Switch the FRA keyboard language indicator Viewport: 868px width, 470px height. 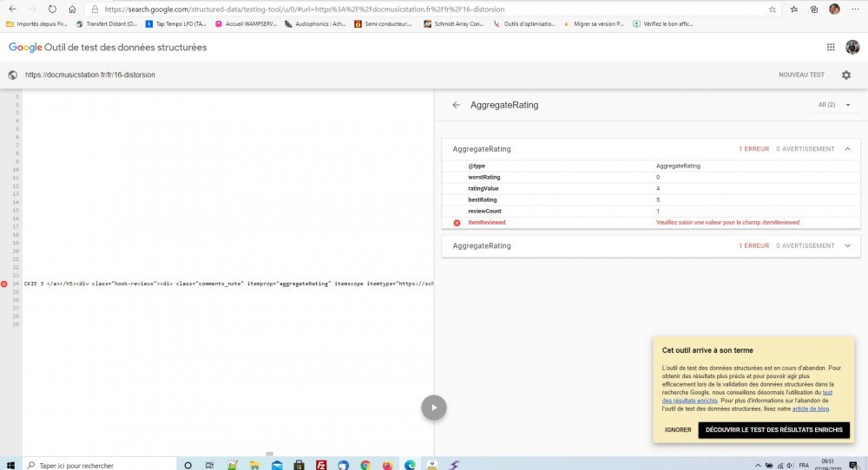click(804, 465)
